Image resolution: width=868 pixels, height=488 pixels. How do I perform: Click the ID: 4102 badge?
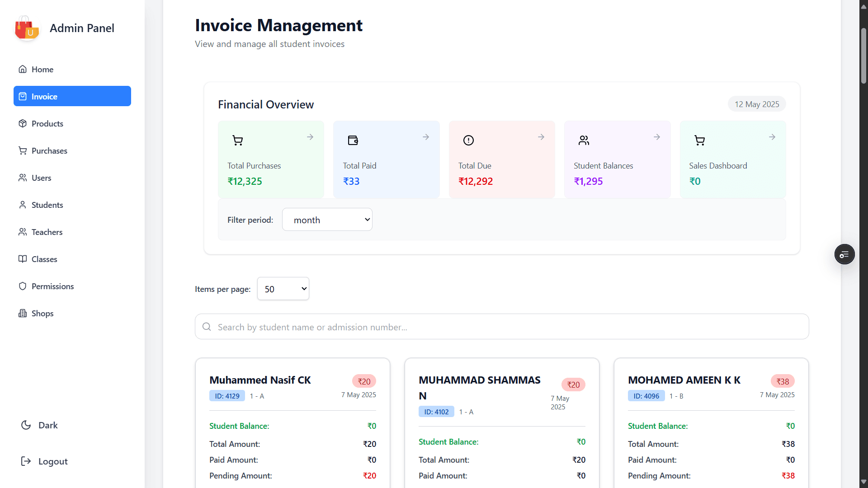(436, 412)
